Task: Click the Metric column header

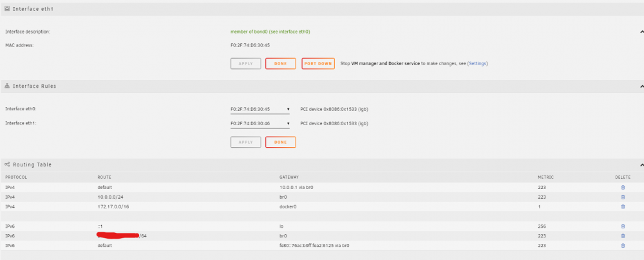Action: pos(546,177)
